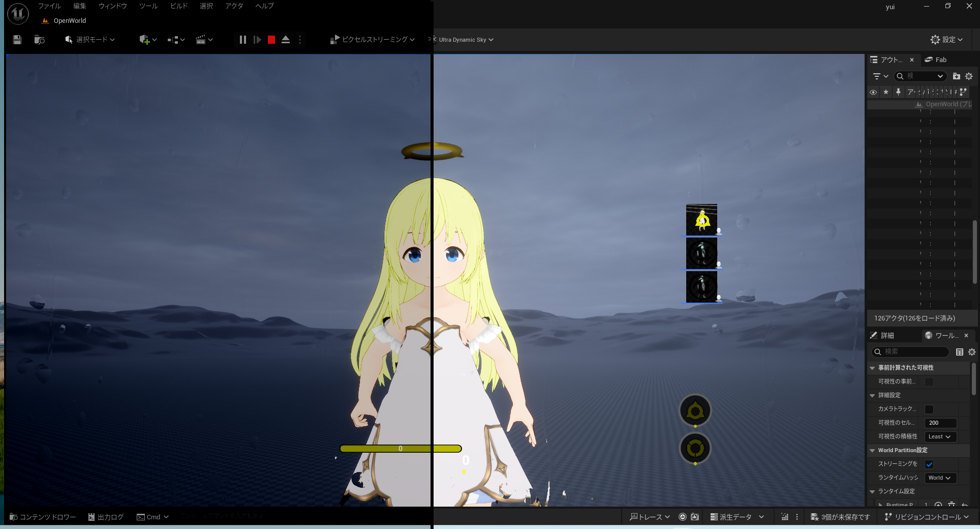Click the outliner revision control column icon
The height and width of the screenshot is (529, 980).
pyautogui.click(x=963, y=92)
